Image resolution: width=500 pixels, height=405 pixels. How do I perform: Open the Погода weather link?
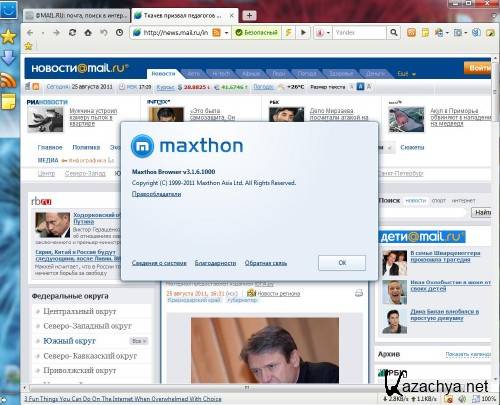(263, 87)
